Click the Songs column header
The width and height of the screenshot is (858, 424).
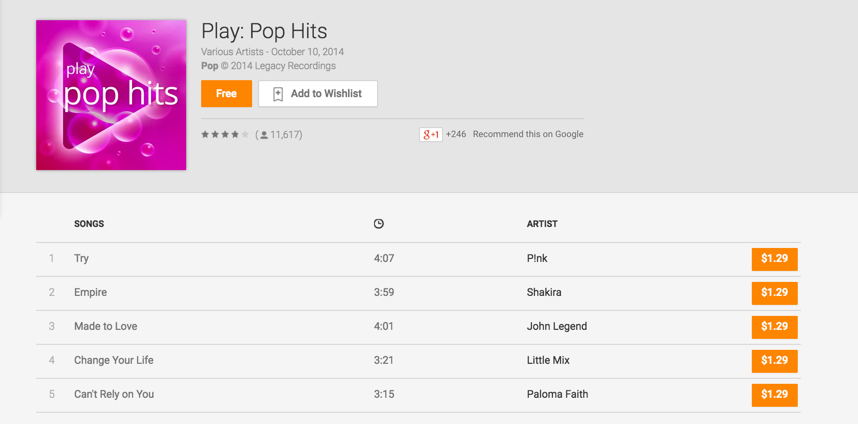coord(89,224)
